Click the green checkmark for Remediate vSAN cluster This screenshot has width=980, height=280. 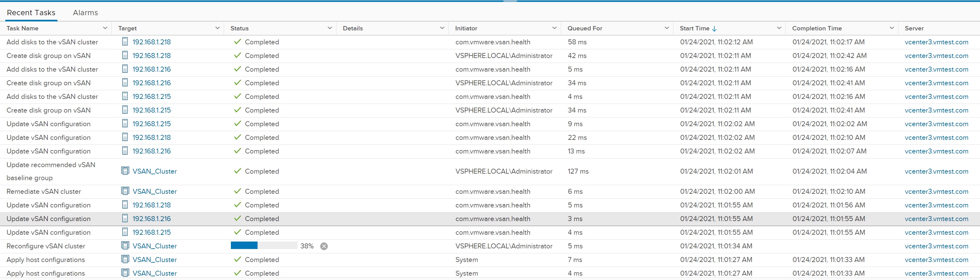click(237, 191)
